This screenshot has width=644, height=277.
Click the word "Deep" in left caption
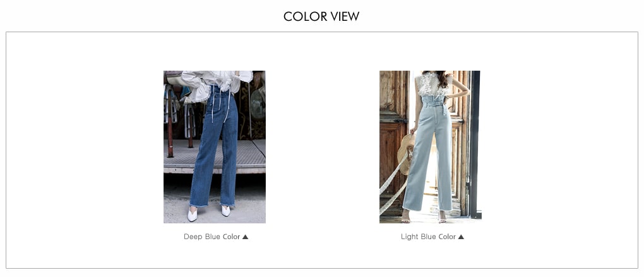click(191, 237)
